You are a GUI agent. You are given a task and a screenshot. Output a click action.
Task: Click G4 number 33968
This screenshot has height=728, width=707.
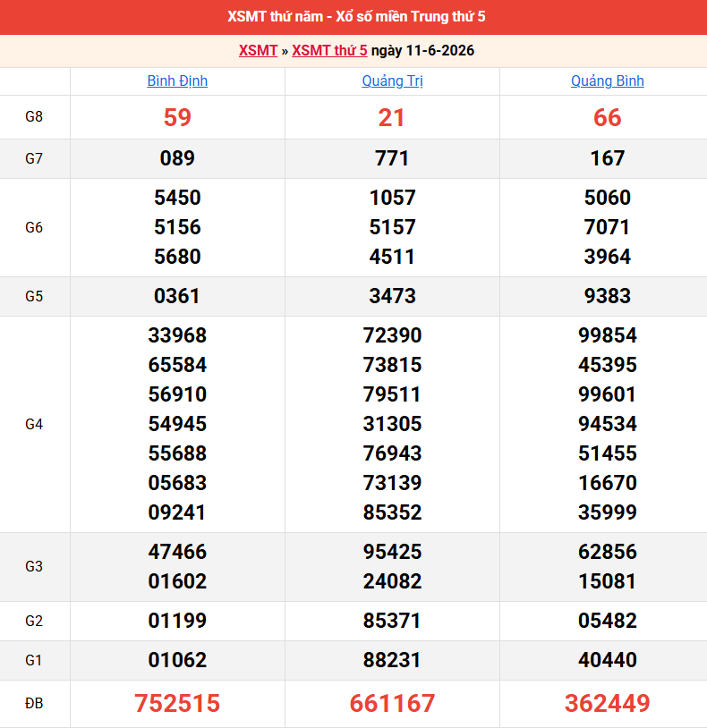[177, 335]
